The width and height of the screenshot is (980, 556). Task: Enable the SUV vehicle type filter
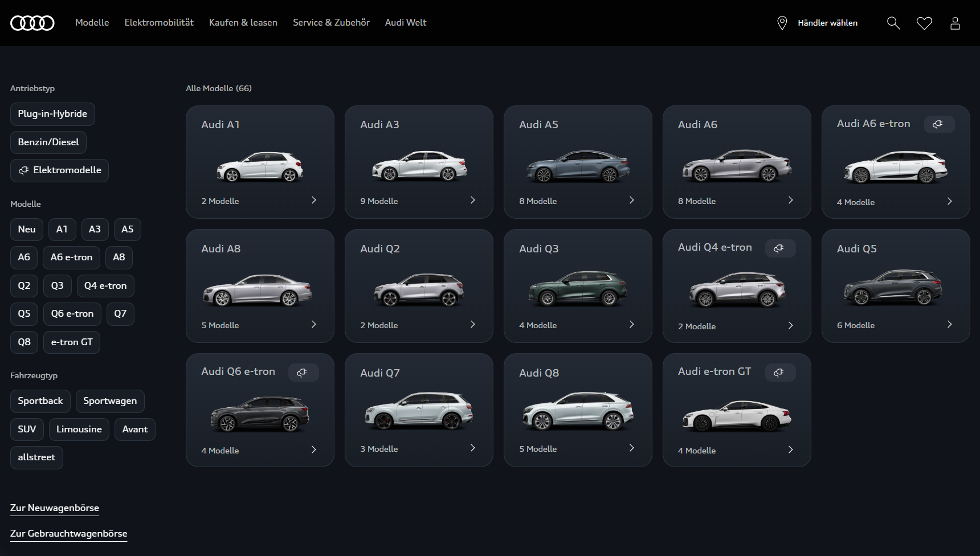[27, 429]
